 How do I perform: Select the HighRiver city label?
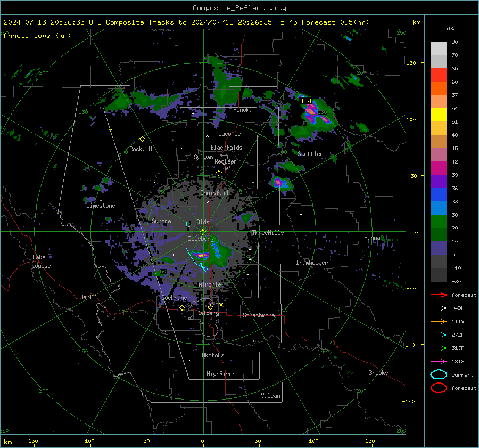pos(221,374)
